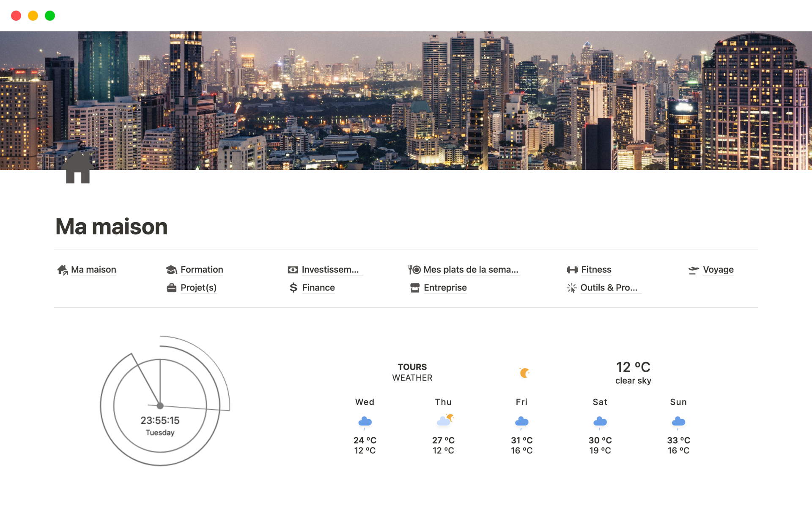Click the dumbbell Fitness icon
Viewport: 812px width, 508px height.
point(572,270)
